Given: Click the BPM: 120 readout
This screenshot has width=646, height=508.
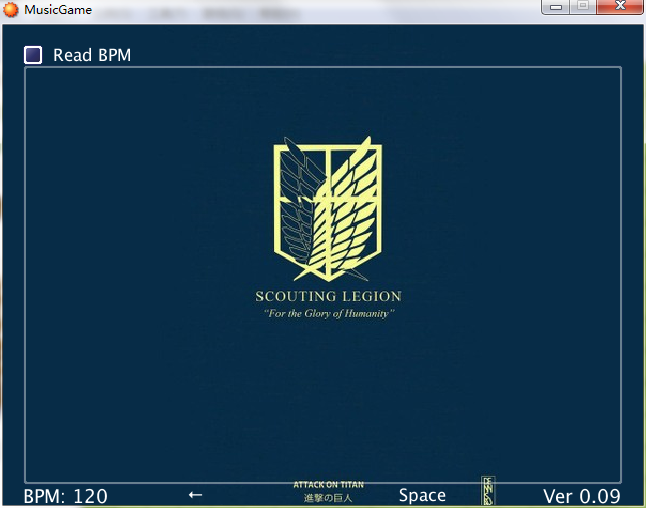Looking at the screenshot, I should pyautogui.click(x=66, y=496).
